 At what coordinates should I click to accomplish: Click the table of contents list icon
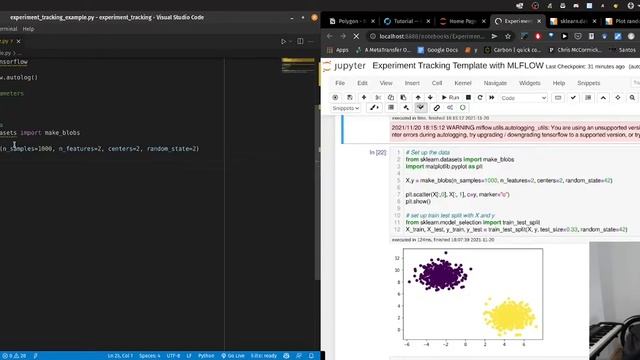[x=588, y=98]
